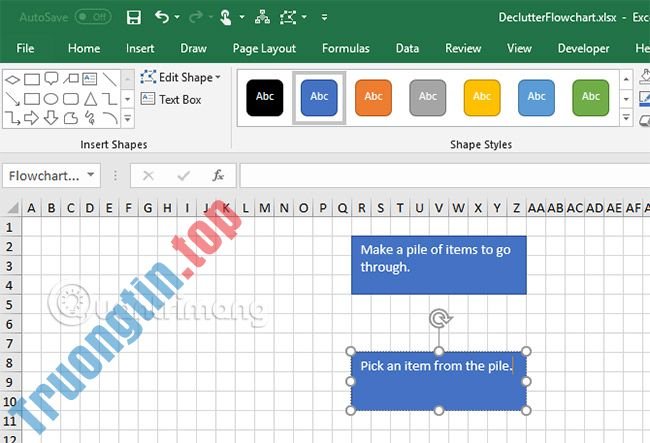Apply the gray Abc shape style
The image size is (650, 443).
coord(427,97)
